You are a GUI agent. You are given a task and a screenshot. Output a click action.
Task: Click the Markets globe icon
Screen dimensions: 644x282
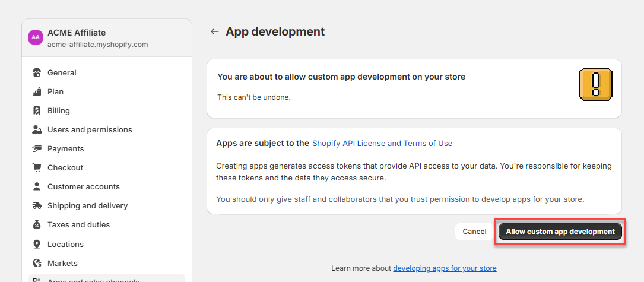pos(37,263)
